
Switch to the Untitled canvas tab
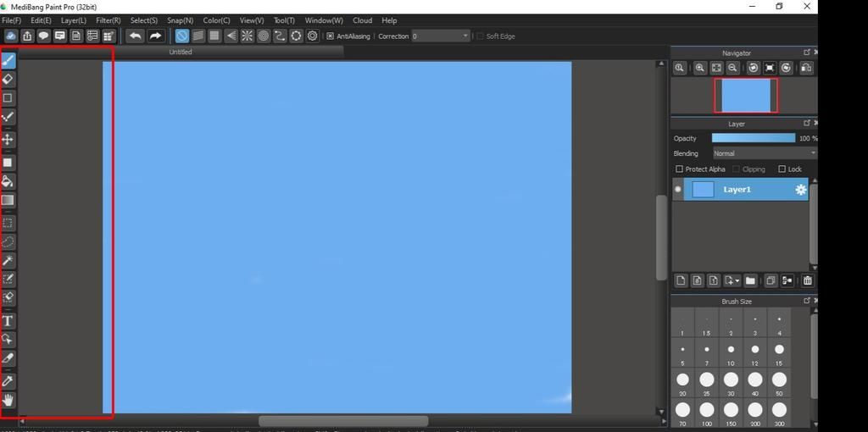click(x=181, y=52)
